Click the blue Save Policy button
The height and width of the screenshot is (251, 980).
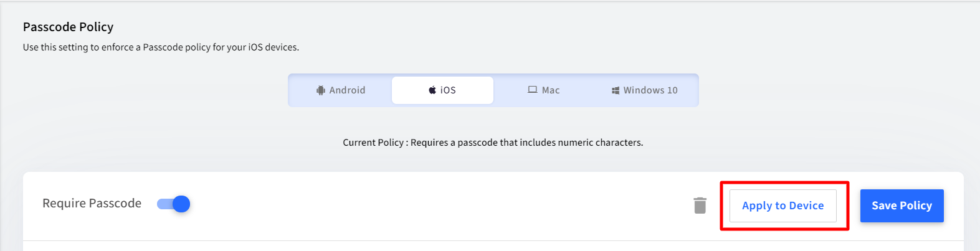[x=902, y=206]
